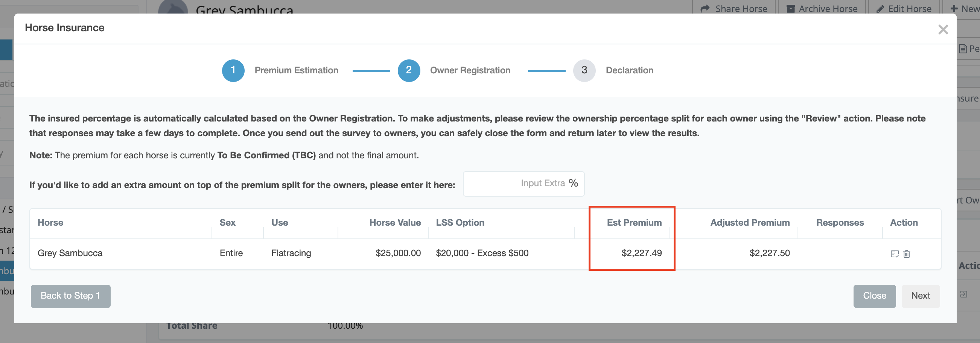Click the Archive Horse box icon
The width and height of the screenshot is (980, 343).
pos(791,8)
